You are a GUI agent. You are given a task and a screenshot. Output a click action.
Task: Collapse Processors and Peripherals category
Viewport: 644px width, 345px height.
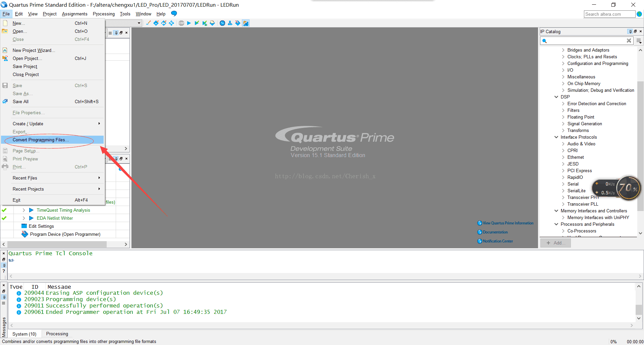(x=556, y=224)
